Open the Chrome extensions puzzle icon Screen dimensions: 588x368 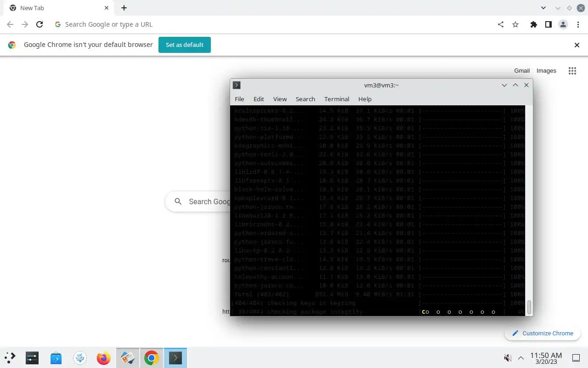533,24
